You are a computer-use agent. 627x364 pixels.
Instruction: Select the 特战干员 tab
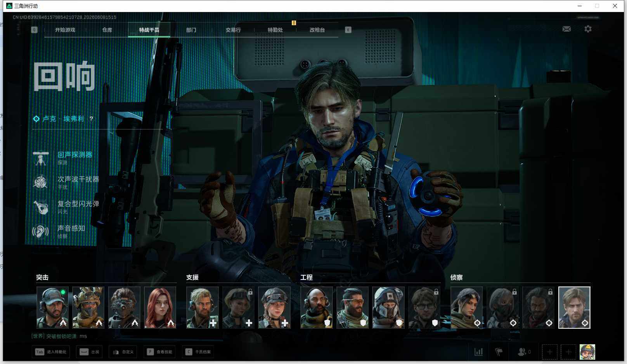(x=149, y=30)
